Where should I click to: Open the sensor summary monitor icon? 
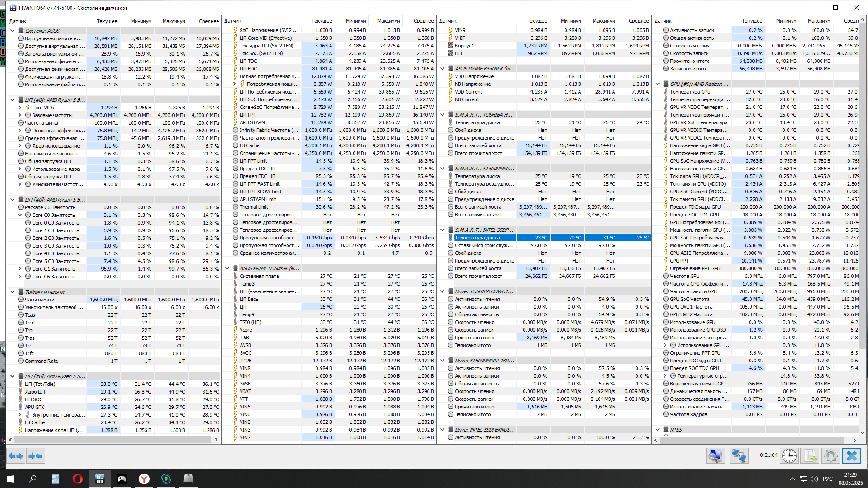715,456
